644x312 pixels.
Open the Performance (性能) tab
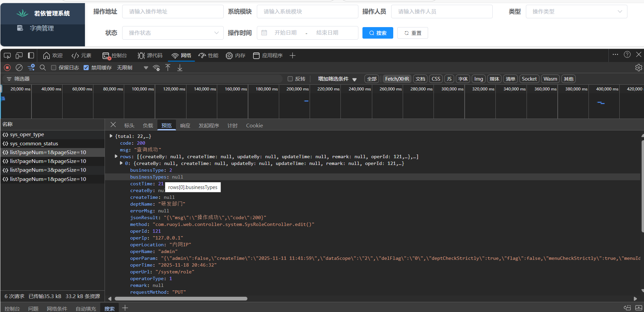point(208,55)
